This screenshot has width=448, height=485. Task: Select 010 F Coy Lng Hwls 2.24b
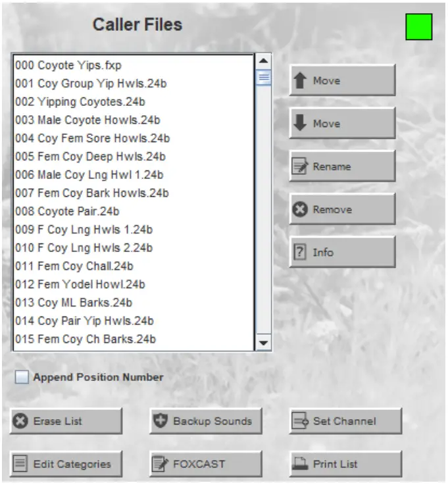pyautogui.click(x=134, y=247)
